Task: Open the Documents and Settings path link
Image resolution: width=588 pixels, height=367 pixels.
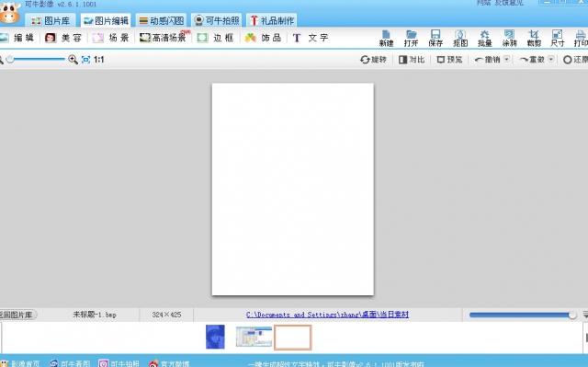Action: 327,315
